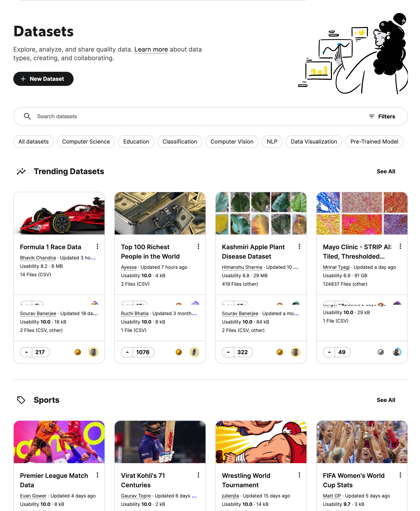Image resolution: width=420 pixels, height=511 pixels.
Task: Open three-dot menu on Premier League Match Data
Action: [x=97, y=475]
